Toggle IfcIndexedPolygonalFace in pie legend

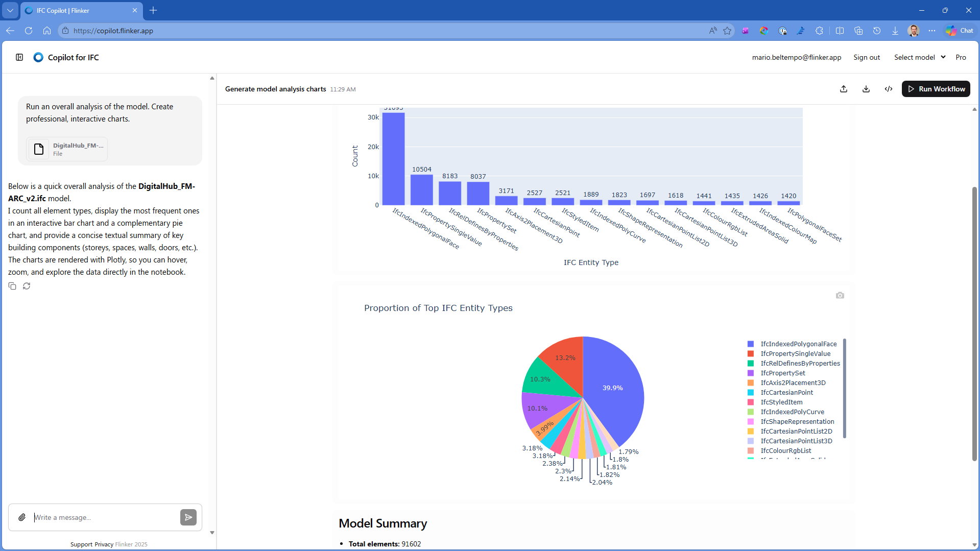click(798, 344)
